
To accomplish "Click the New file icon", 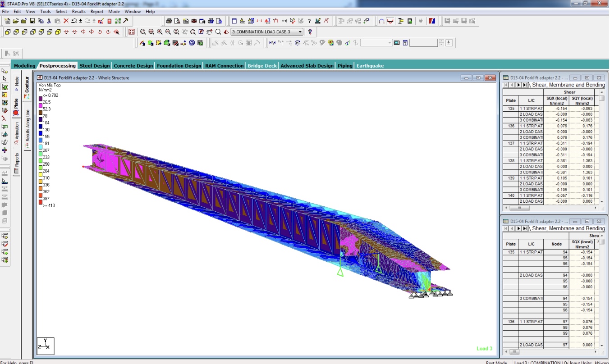I will [7, 21].
